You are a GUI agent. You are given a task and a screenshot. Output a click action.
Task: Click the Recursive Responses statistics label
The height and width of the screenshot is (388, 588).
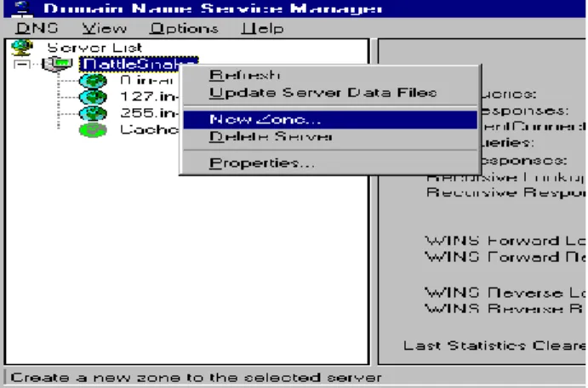pyautogui.click(x=505, y=192)
